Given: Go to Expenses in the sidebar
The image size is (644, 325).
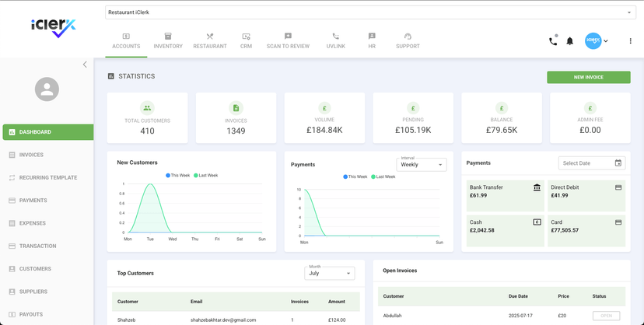Looking at the screenshot, I should click(x=32, y=223).
